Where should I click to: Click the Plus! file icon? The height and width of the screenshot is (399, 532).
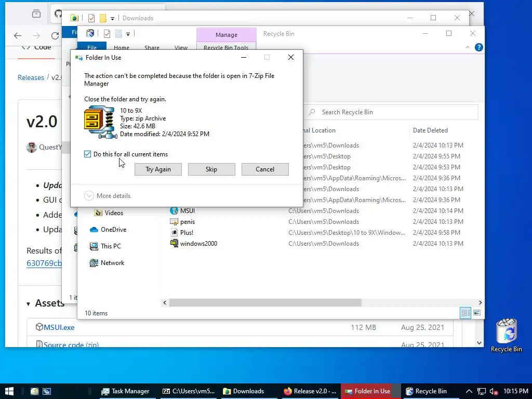coord(174,233)
